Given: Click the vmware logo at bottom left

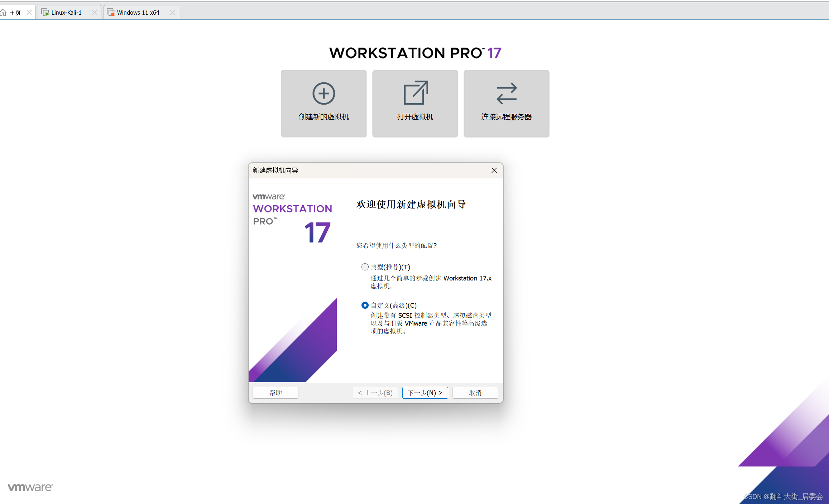Looking at the screenshot, I should click(30, 487).
